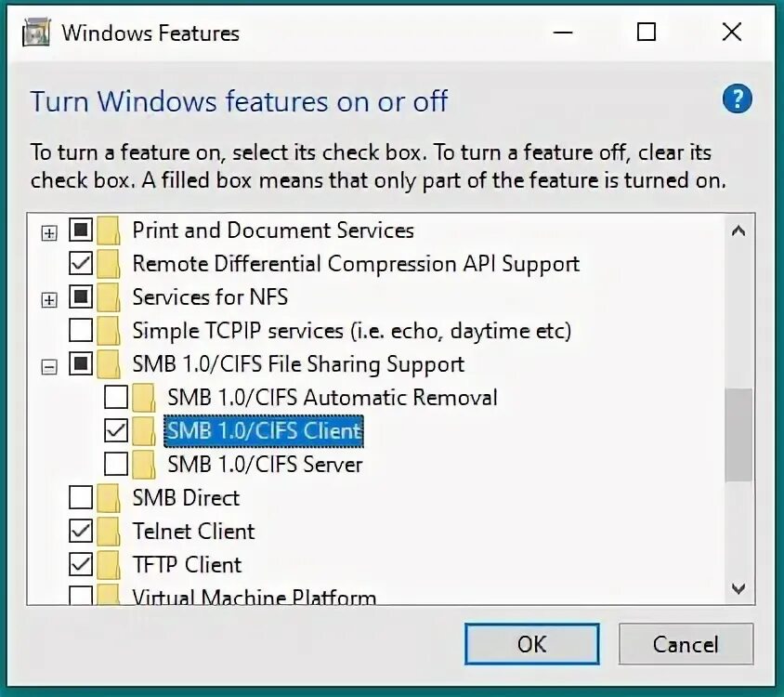Click folder icon beside Print and Document Services
Screen dimensions: 784x697
tap(109, 230)
